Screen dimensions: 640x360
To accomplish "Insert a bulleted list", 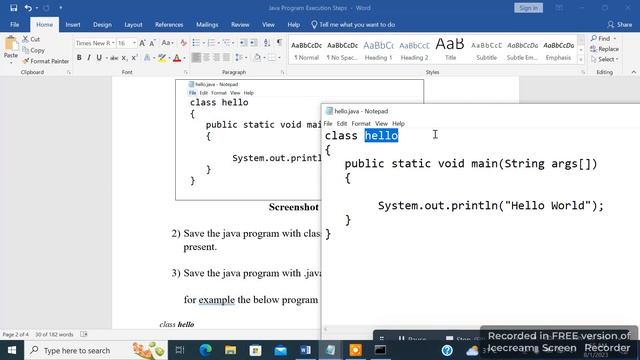I will [196, 43].
